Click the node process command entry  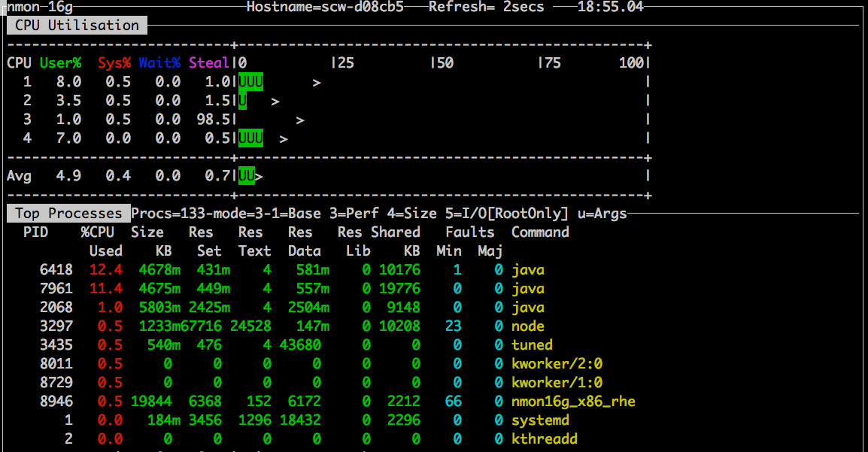(x=528, y=326)
